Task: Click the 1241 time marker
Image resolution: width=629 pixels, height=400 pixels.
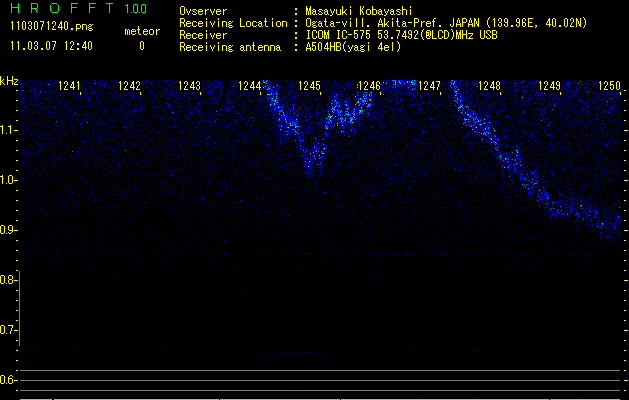Action: pos(70,87)
